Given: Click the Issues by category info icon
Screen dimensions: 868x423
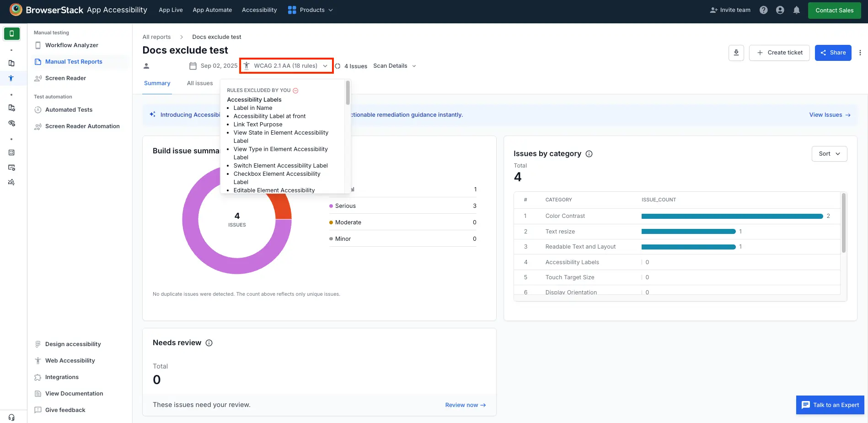Looking at the screenshot, I should 589,154.
